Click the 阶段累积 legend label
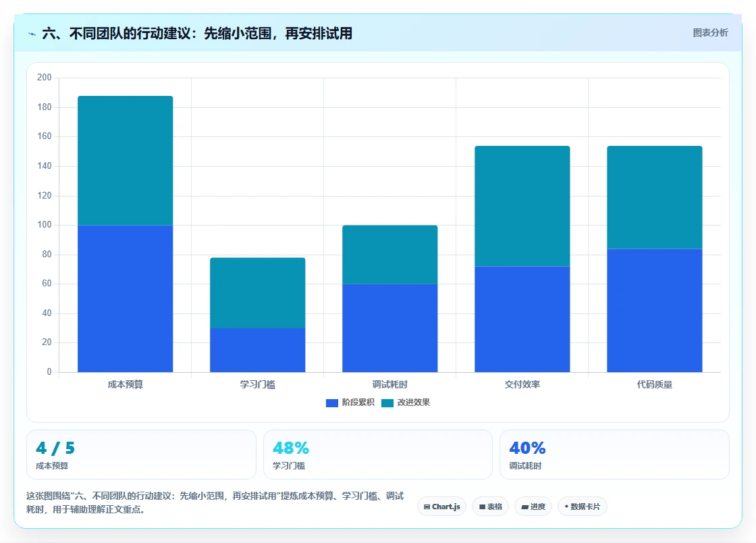This screenshot has height=543, width=756. point(358,403)
